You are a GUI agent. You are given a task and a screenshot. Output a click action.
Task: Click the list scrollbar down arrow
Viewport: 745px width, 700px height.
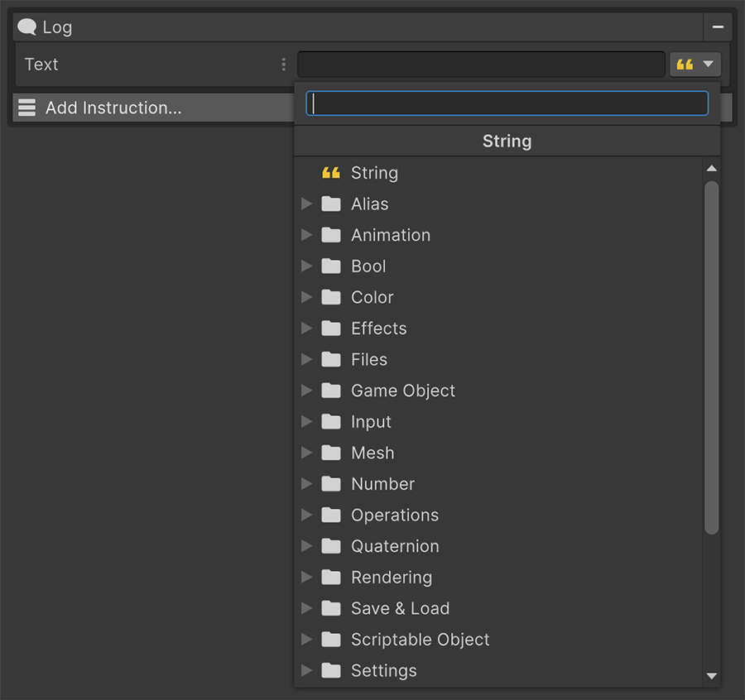click(x=711, y=676)
